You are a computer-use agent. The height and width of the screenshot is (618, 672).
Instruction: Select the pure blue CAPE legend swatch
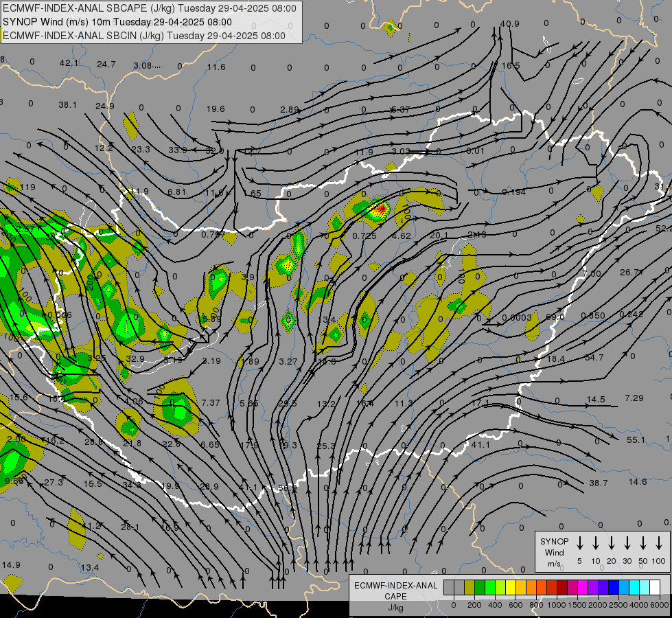pyautogui.click(x=613, y=588)
